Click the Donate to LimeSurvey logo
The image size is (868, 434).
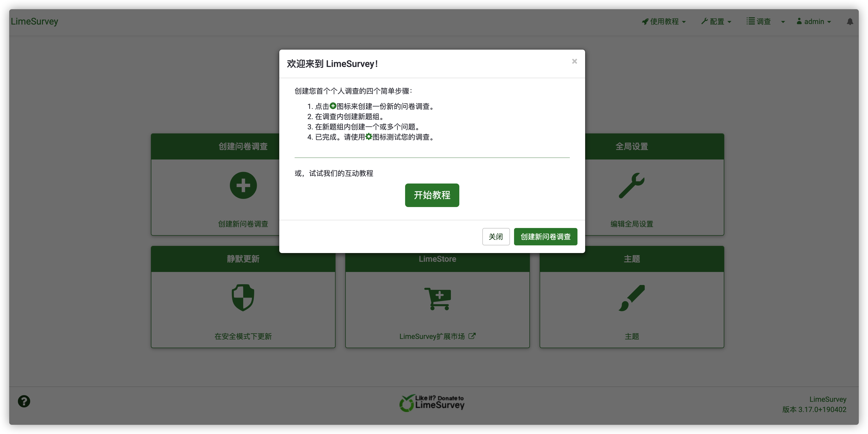(432, 403)
